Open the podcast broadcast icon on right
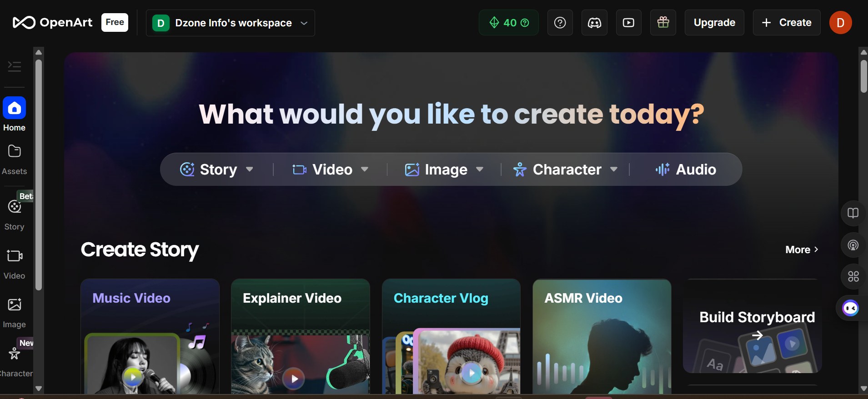The width and height of the screenshot is (868, 399). (x=853, y=245)
